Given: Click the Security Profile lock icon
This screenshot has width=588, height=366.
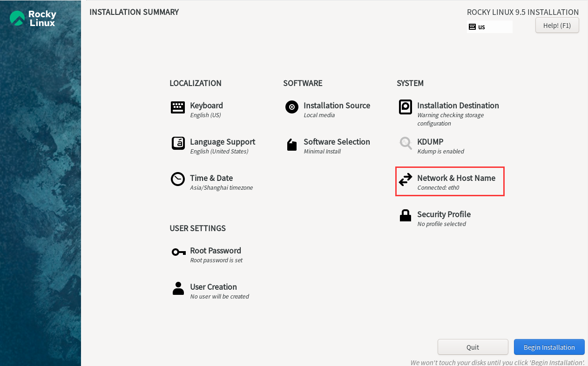Looking at the screenshot, I should click(x=406, y=216).
